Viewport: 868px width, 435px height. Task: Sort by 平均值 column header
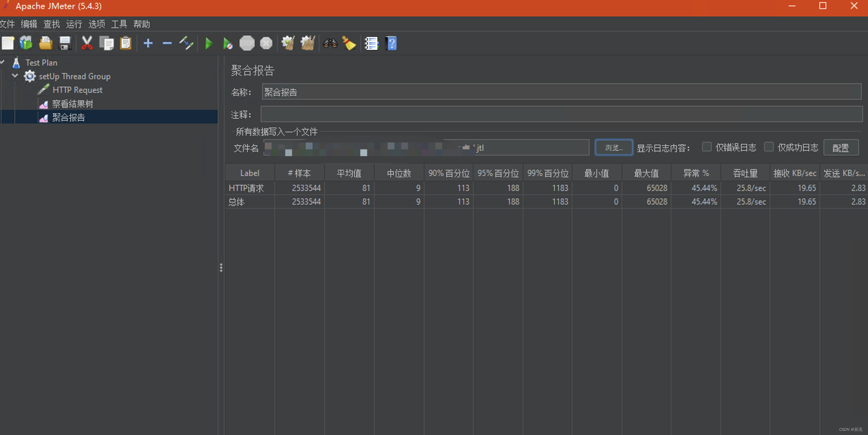(x=349, y=173)
